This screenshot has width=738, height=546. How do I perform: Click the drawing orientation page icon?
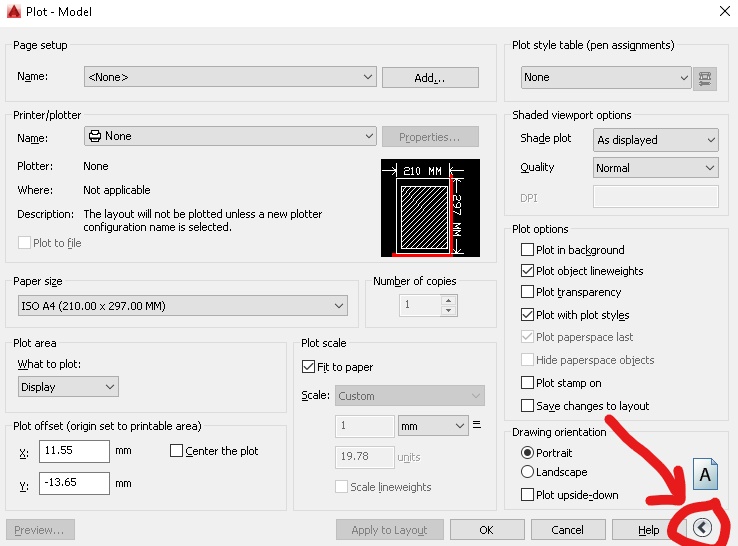[x=706, y=474]
